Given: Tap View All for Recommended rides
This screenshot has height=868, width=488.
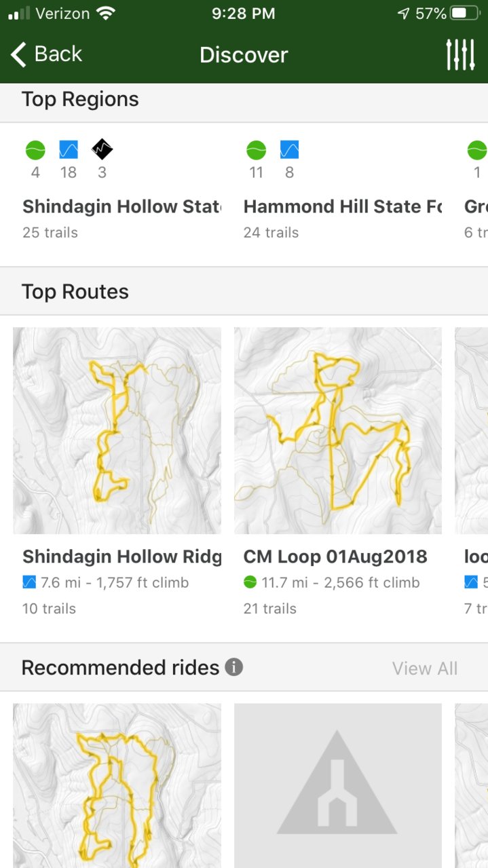Looking at the screenshot, I should 425,668.
